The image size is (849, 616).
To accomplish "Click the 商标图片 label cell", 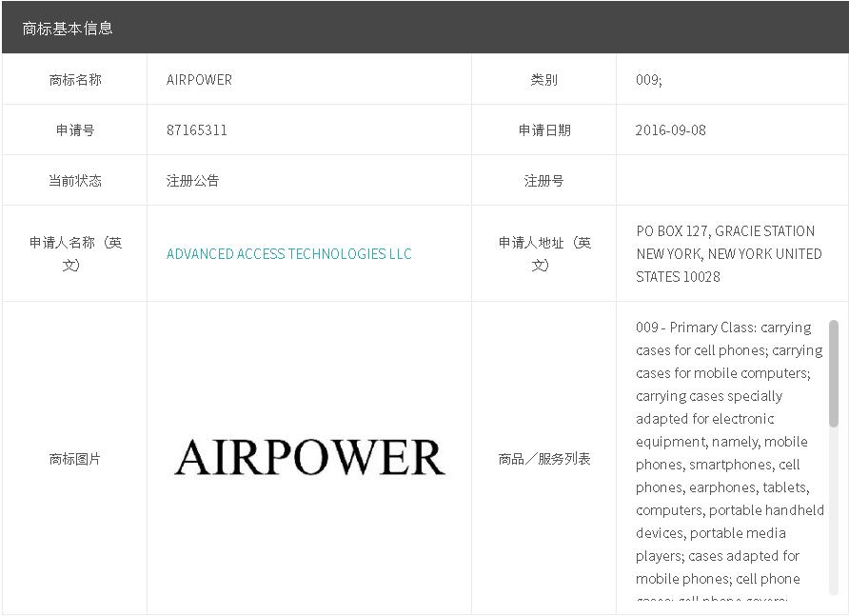I will tap(75, 459).
